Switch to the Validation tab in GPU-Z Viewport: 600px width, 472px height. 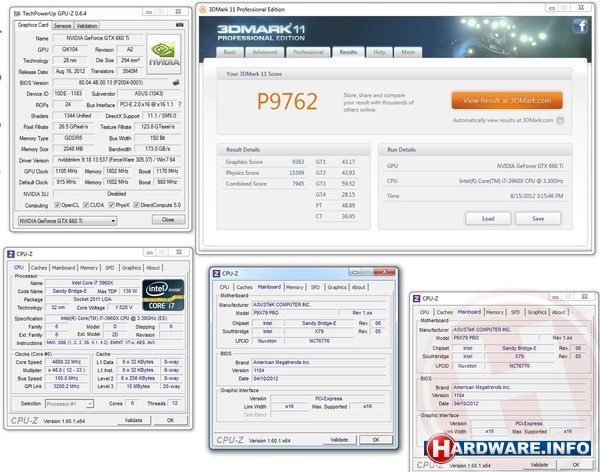click(86, 26)
